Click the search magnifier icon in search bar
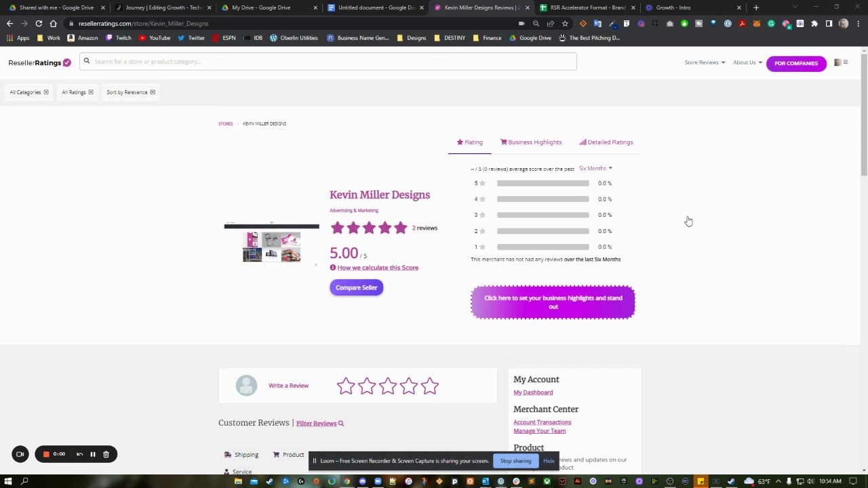Image resolution: width=868 pixels, height=488 pixels. click(x=87, y=61)
